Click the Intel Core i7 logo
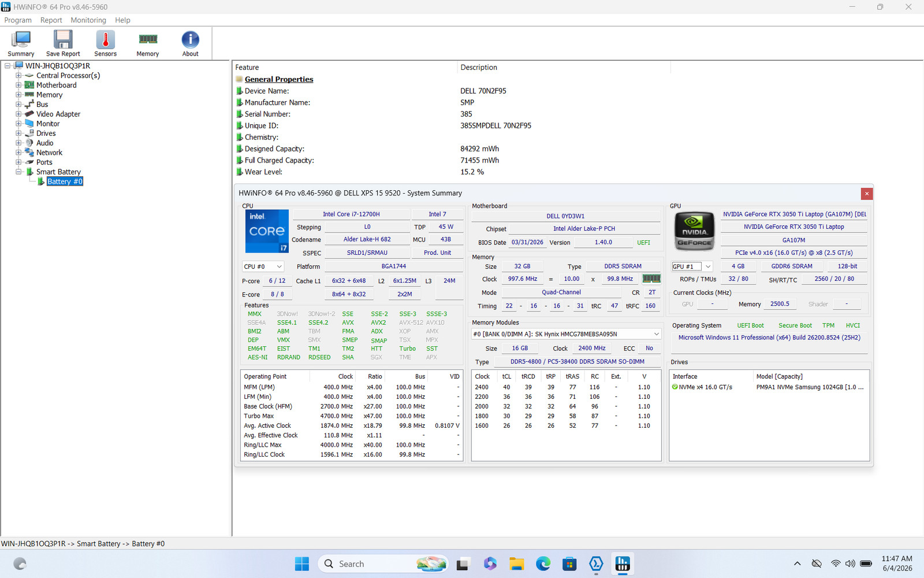The height and width of the screenshot is (578, 924). [x=267, y=231]
